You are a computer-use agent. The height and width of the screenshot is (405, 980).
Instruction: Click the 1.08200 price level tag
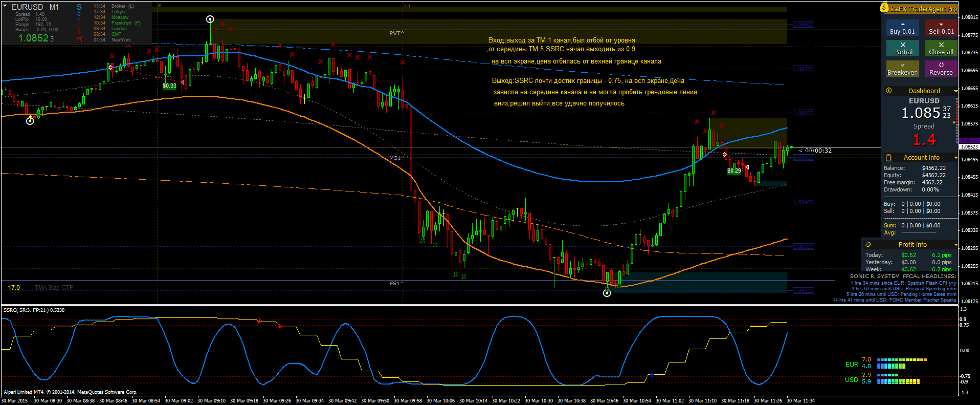(x=804, y=291)
